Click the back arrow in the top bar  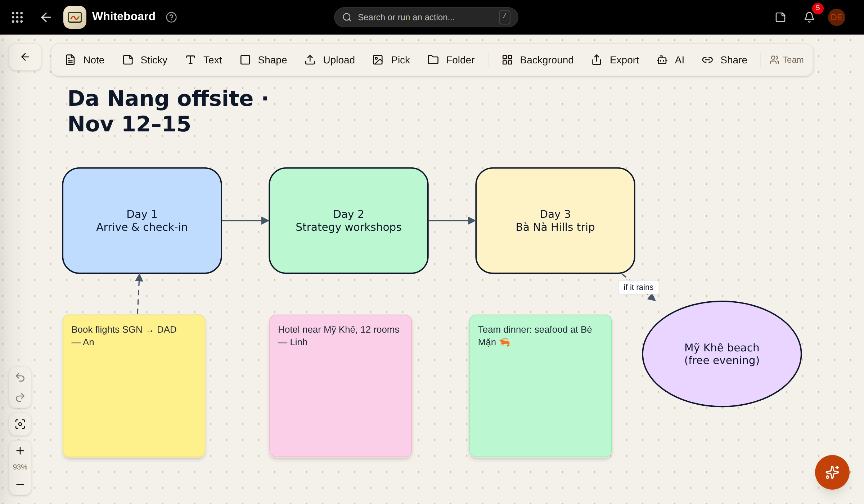tap(46, 17)
